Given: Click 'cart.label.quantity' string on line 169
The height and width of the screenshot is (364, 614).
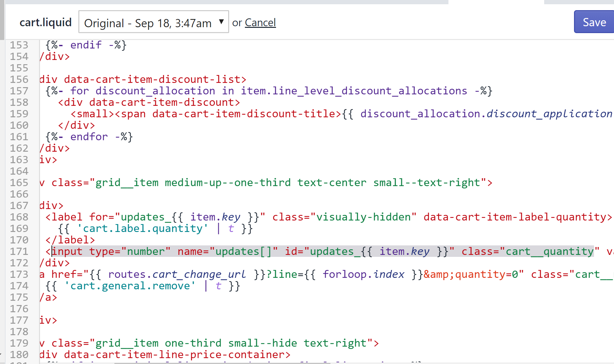Looking at the screenshot, I should pos(143,228).
